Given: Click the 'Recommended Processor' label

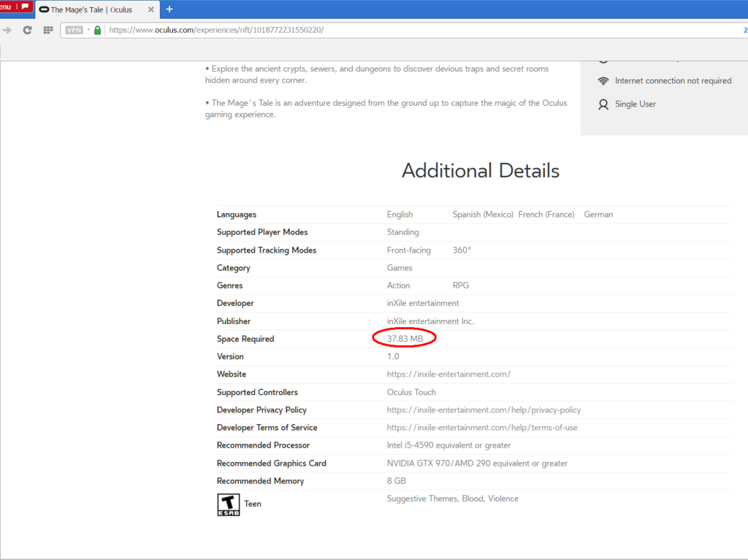Looking at the screenshot, I should point(263,445).
